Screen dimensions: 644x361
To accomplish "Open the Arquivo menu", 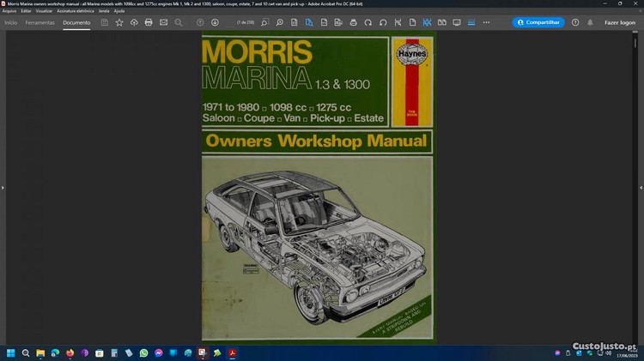I will 9,11.
